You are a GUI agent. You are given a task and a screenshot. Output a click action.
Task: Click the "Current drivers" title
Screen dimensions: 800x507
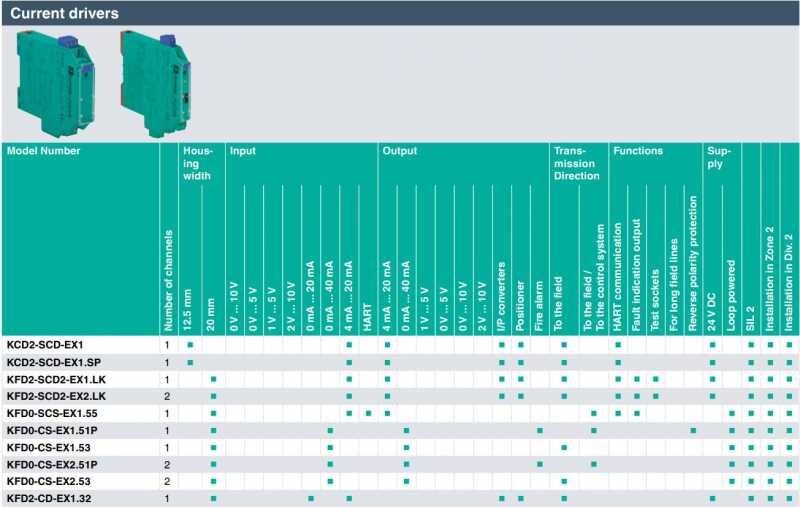pos(64,13)
